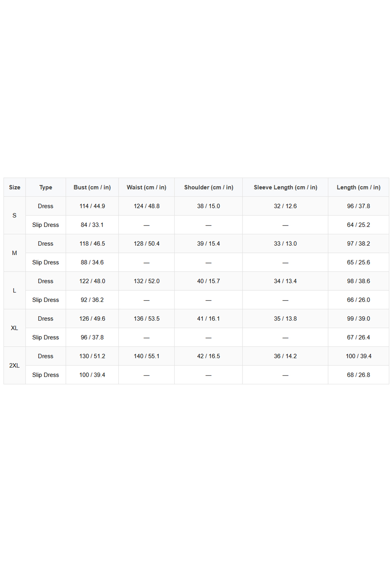Click the waist value 140 / 55.1
This screenshot has width=392, height=588.
coord(147,356)
